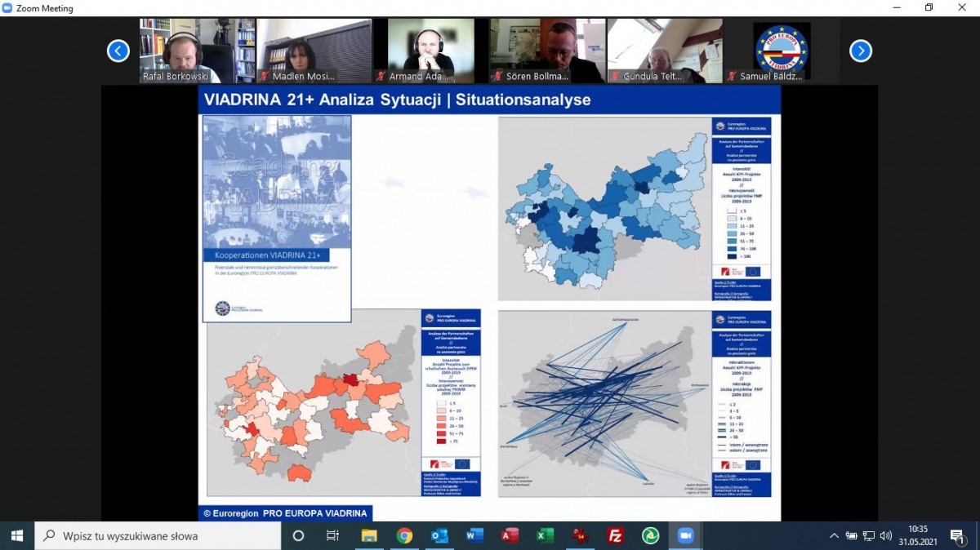980x550 pixels.
Task: Open the volume control tray icon
Action: (x=886, y=536)
